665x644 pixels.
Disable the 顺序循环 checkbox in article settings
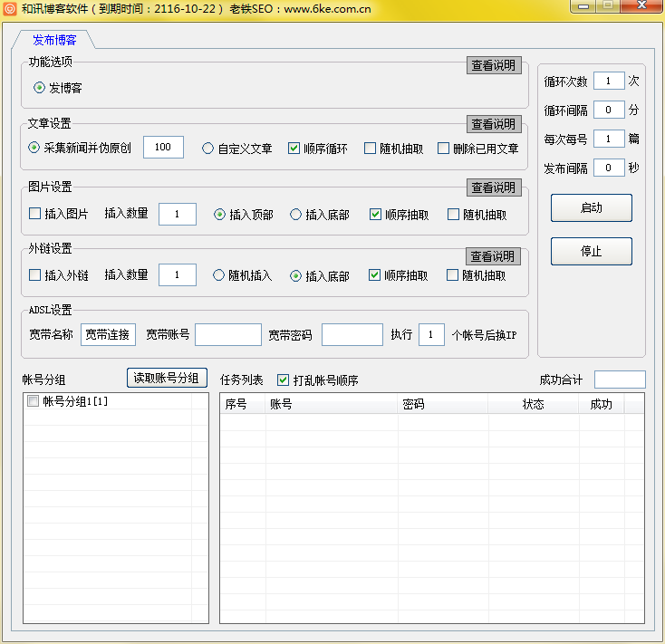(294, 149)
